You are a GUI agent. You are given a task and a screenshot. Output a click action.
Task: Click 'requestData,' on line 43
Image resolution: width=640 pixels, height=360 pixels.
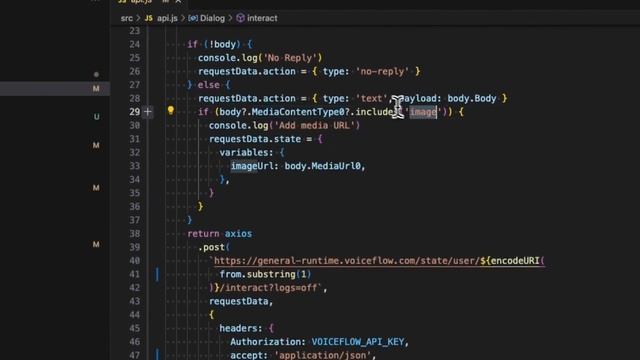pyautogui.click(x=241, y=301)
